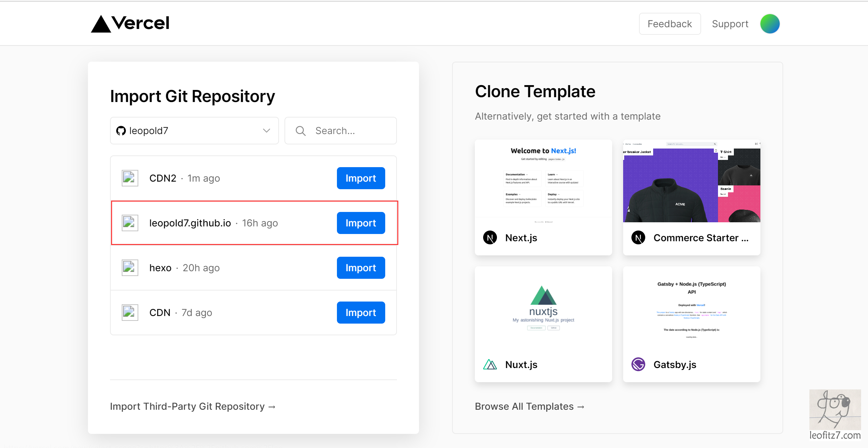The image size is (868, 448).
Task: Select the Commerce Starter template thumbnail
Action: click(x=691, y=181)
